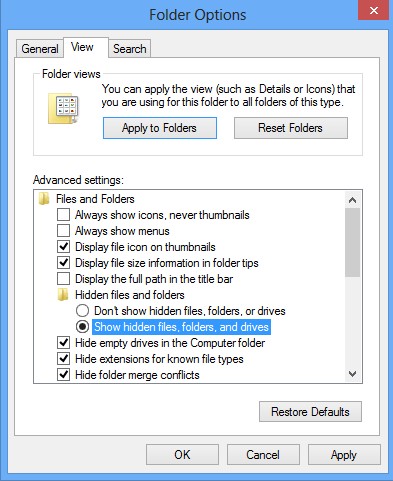Open the Search tab
This screenshot has width=393, height=481.
[x=129, y=49]
